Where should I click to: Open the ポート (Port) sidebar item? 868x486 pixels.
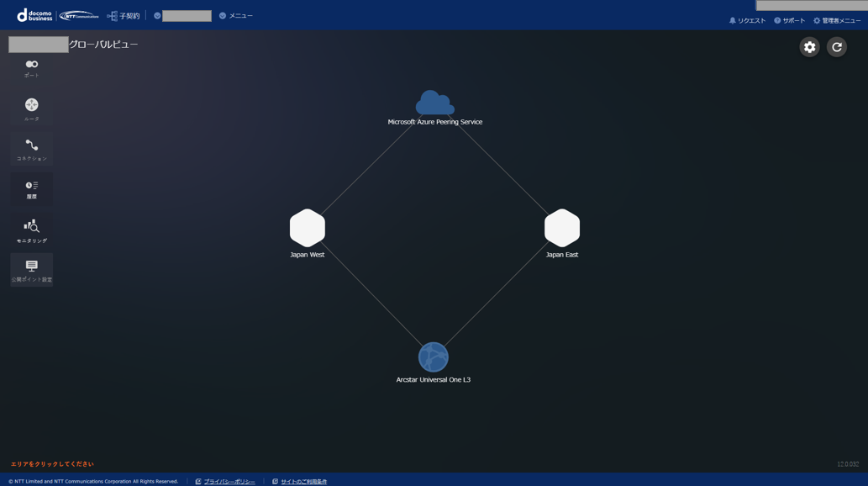click(32, 69)
